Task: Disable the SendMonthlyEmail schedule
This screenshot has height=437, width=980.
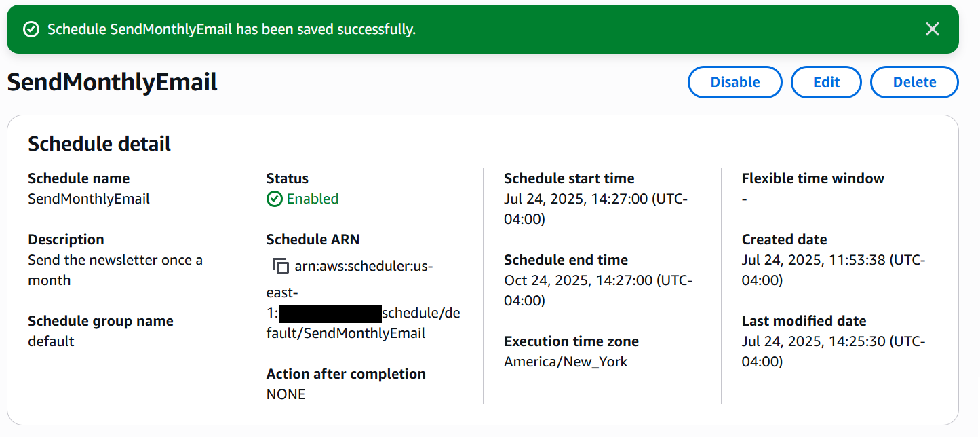Action: [x=734, y=82]
